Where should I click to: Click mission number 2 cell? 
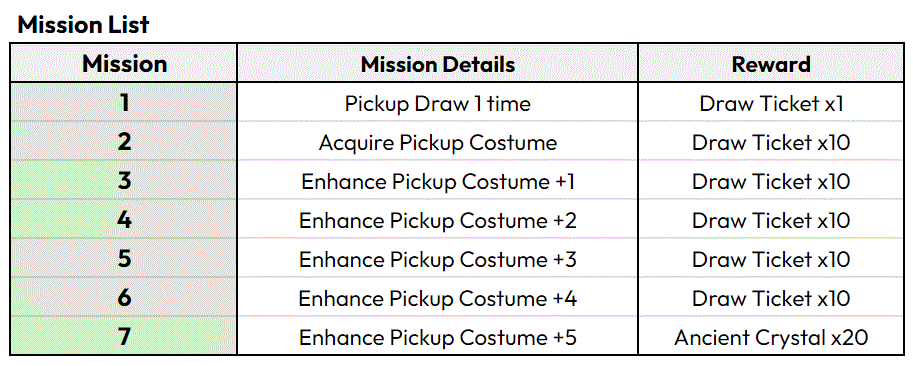(x=124, y=142)
